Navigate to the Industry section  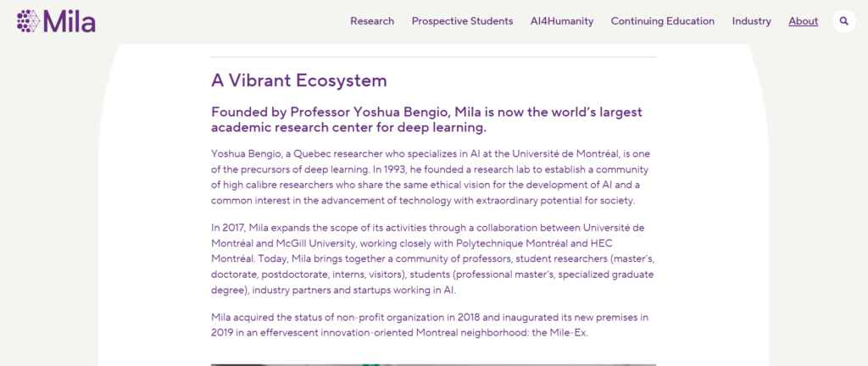751,21
